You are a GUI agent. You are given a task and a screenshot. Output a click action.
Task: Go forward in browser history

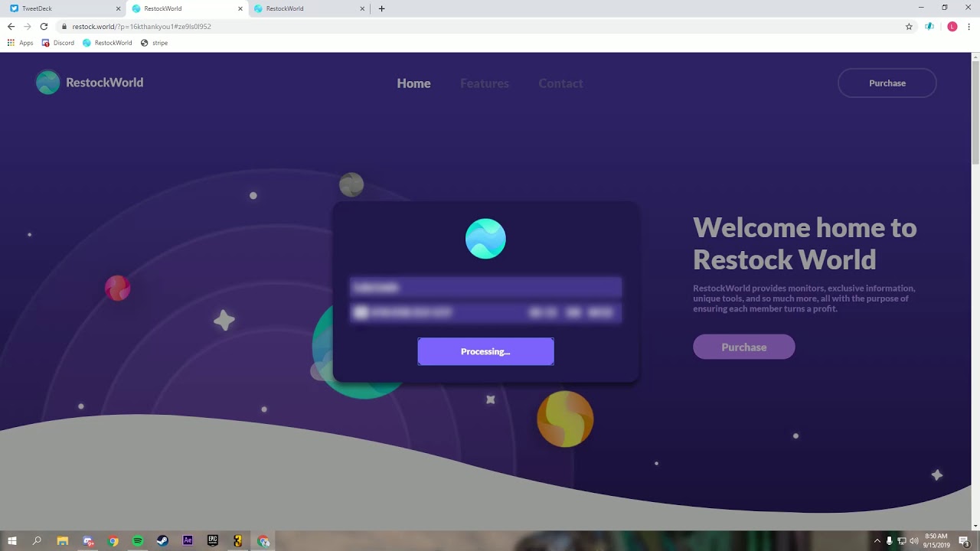[28, 26]
